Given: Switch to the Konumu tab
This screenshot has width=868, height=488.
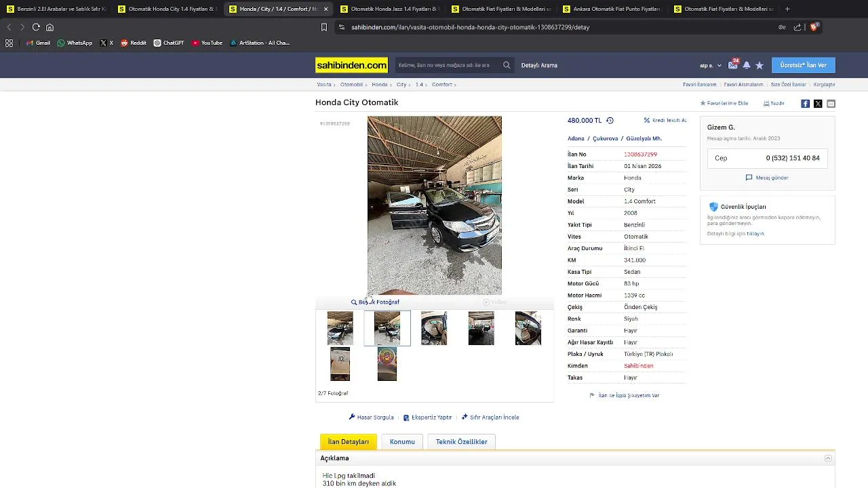Looking at the screenshot, I should pyautogui.click(x=402, y=442).
